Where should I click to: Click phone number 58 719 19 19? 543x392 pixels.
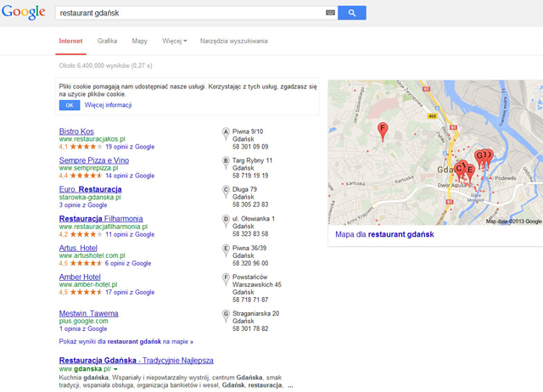250,176
